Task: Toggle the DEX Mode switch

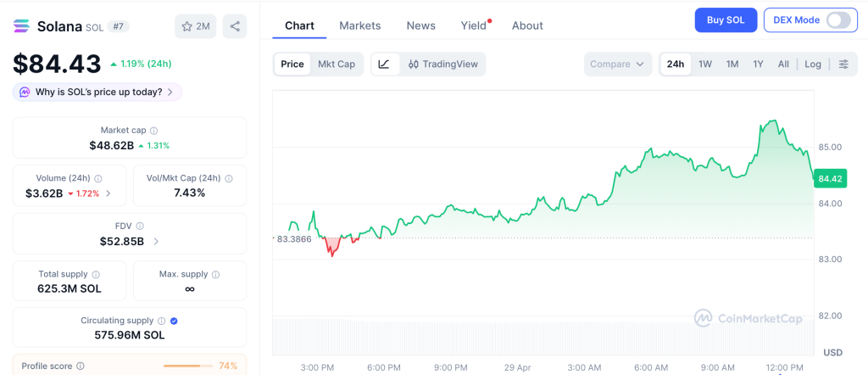Action: pyautogui.click(x=837, y=20)
